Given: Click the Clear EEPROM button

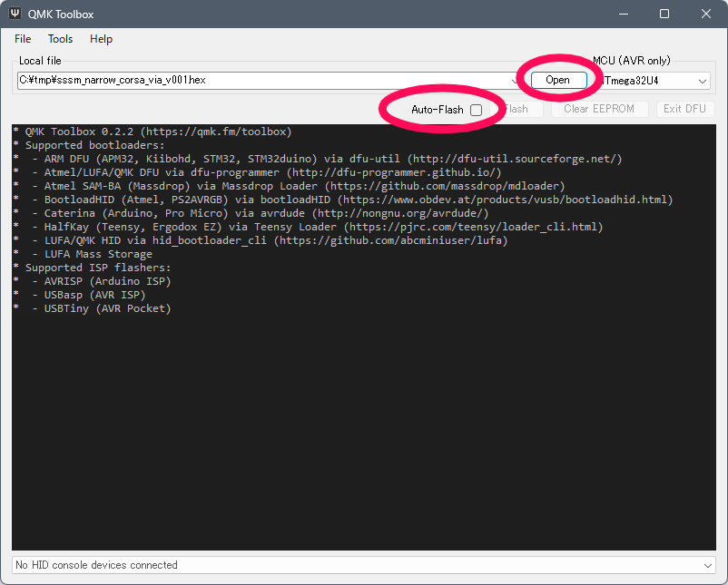Looking at the screenshot, I should 599,109.
